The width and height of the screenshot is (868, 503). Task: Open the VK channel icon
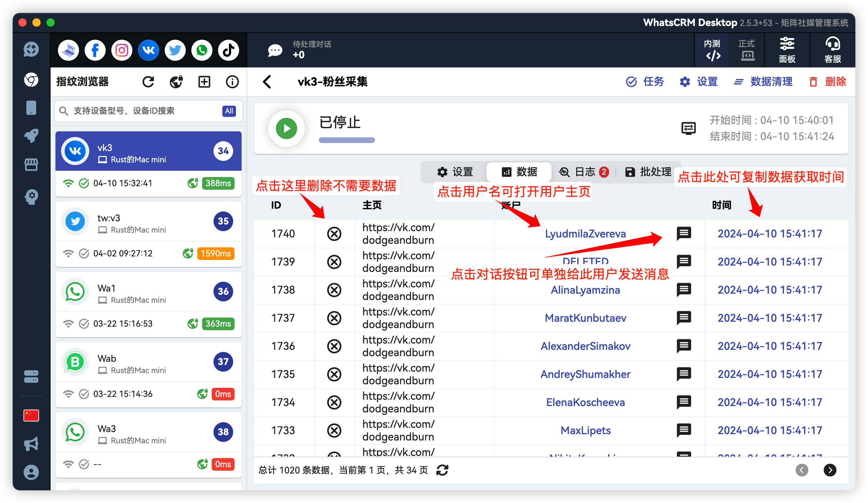coord(148,50)
